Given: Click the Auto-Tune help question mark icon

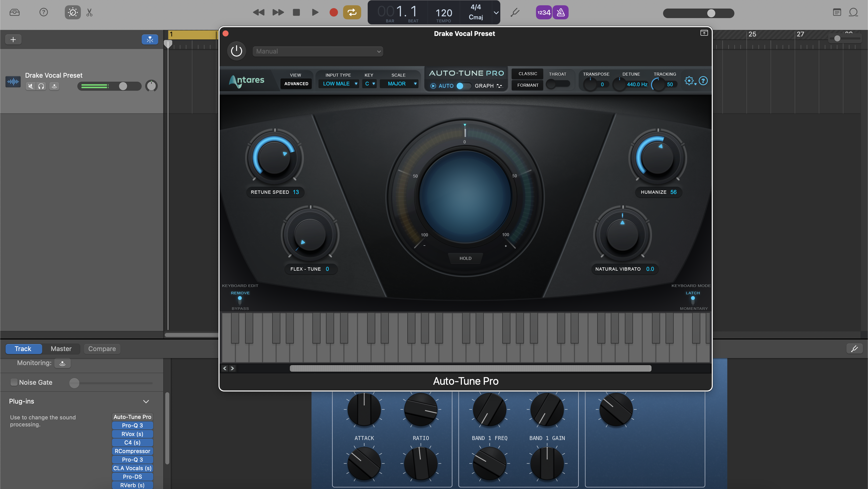Looking at the screenshot, I should click(704, 81).
